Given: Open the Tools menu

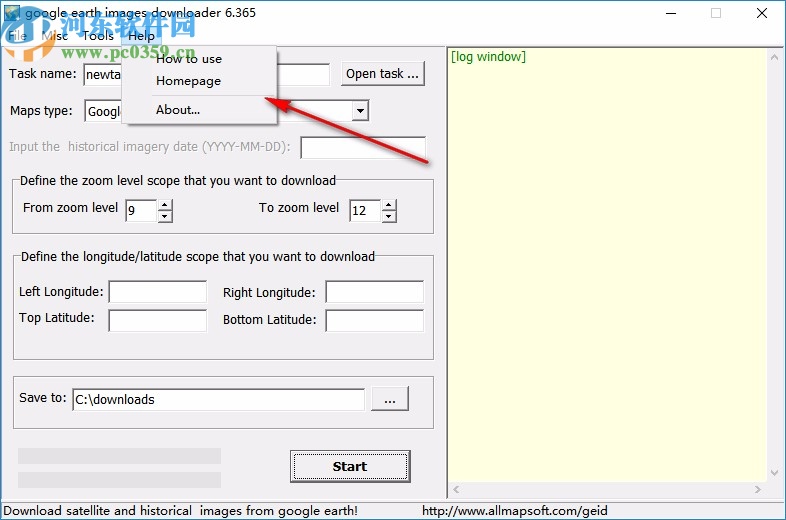Looking at the screenshot, I should click(x=98, y=36).
